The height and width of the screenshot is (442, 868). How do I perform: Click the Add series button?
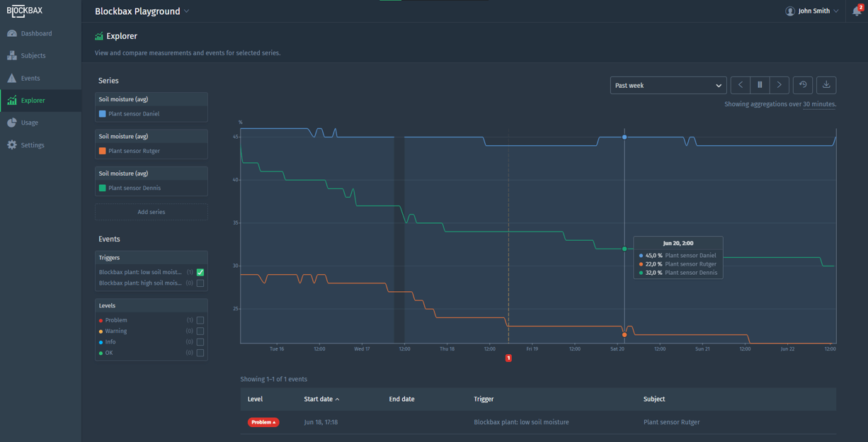[x=151, y=211]
